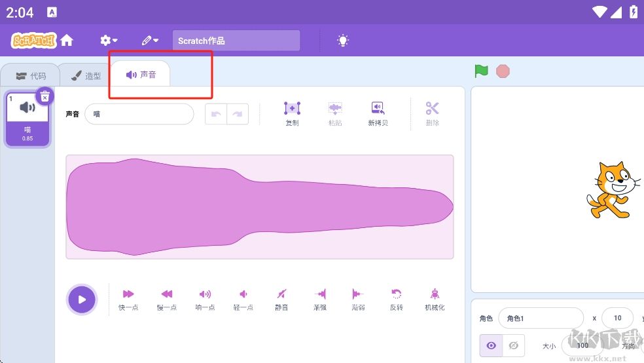Apply the 慢一点 slower effect
The width and height of the screenshot is (644, 363).
[167, 299]
